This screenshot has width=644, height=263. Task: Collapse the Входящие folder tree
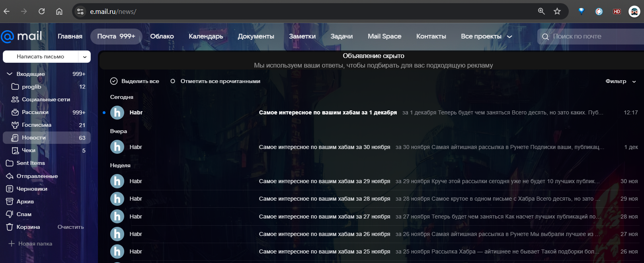tap(10, 74)
